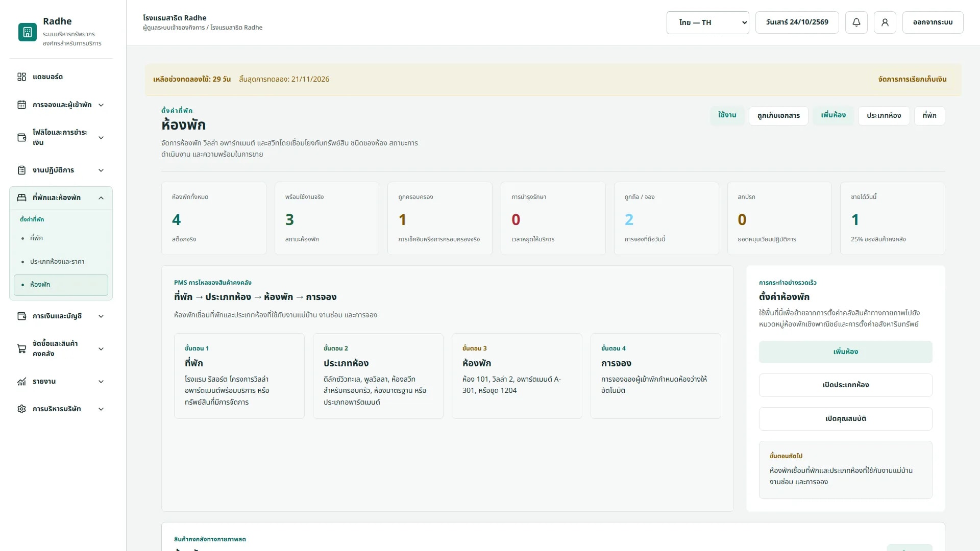Viewport: 980px width, 551px height.
Task: Click the shopping cart icon for จัดซื้อและสินค้าคงคลัง
Action: [21, 348]
